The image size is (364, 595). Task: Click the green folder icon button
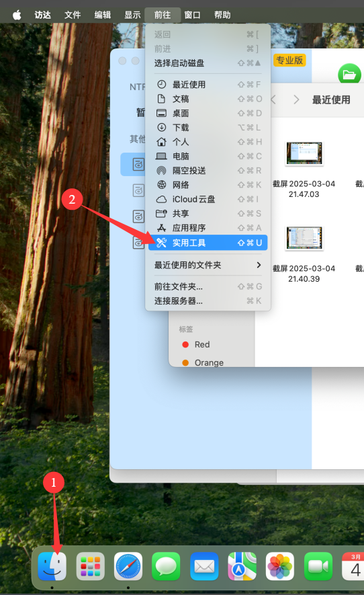coord(349,74)
